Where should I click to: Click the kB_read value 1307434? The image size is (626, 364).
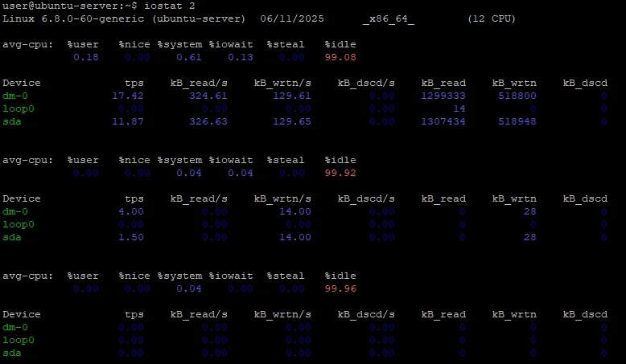[443, 121]
